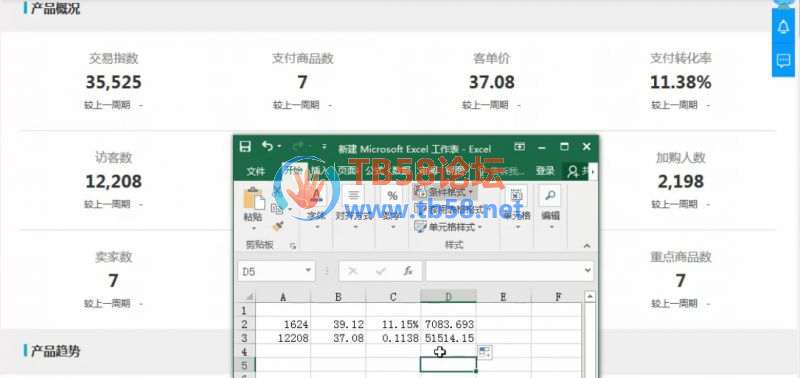800x378 pixels.
Task: Undo the last action in Excel
Action: (267, 146)
